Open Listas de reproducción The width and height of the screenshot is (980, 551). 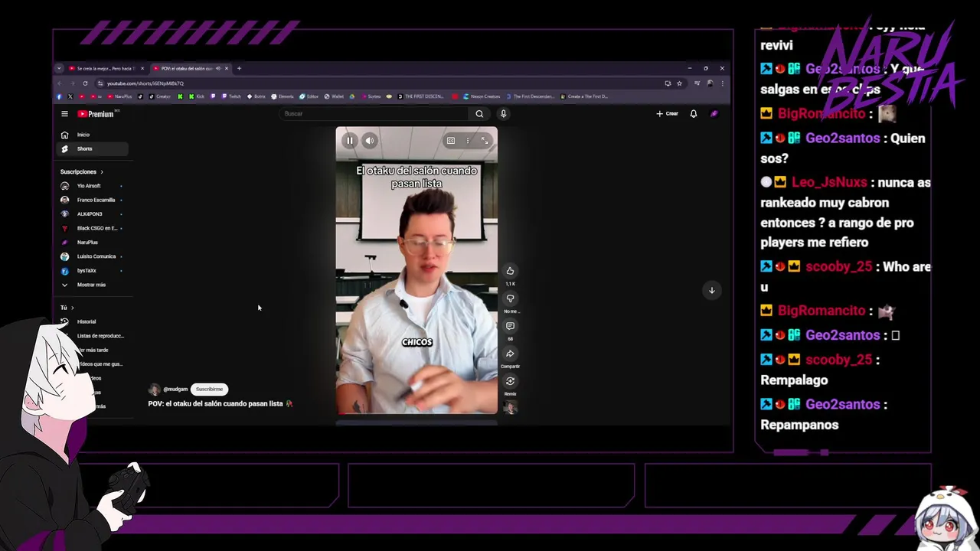[x=100, y=336]
